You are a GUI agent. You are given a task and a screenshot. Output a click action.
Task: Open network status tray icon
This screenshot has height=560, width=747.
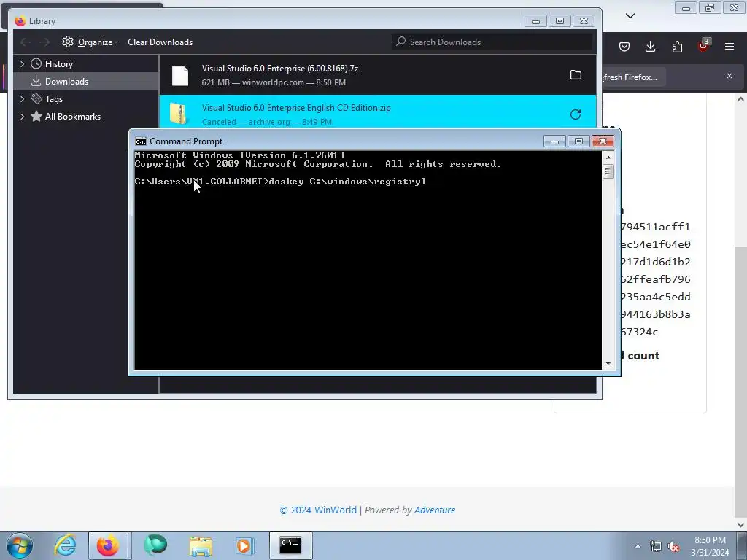(x=656, y=546)
